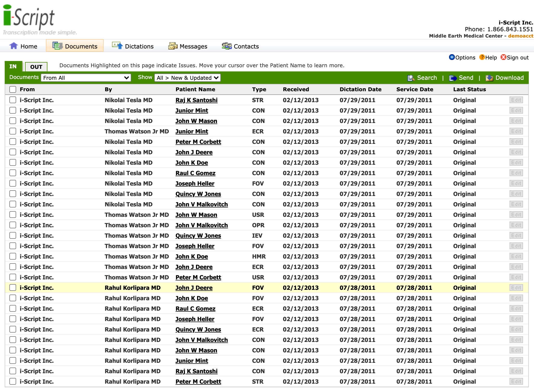Check the checkbox for Raj K Santoshi's first document
This screenshot has width=534, height=392.
point(13,100)
